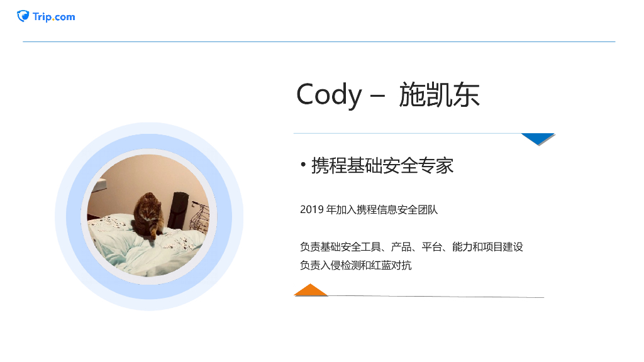
Task: Click the bullet point dot before 携程
Action: 303,165
